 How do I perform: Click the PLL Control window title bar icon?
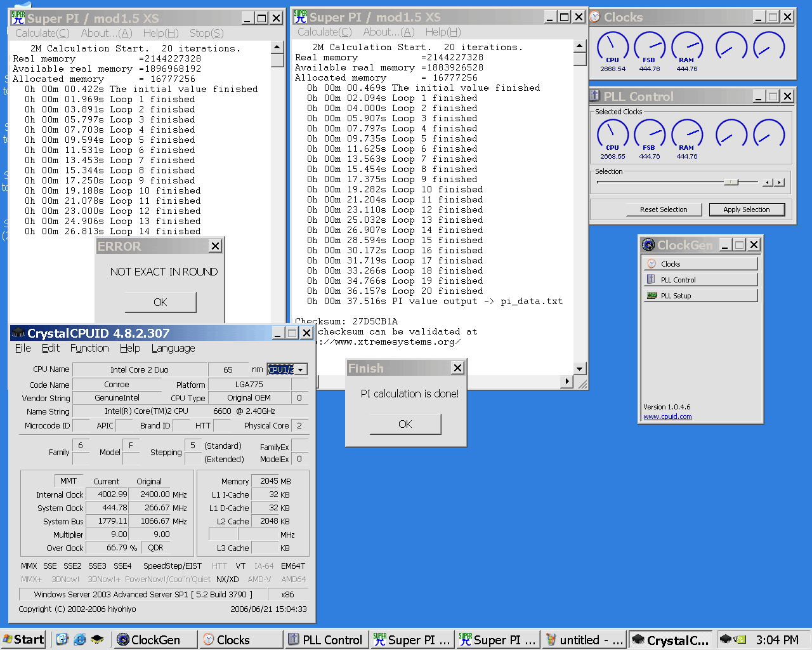click(595, 96)
